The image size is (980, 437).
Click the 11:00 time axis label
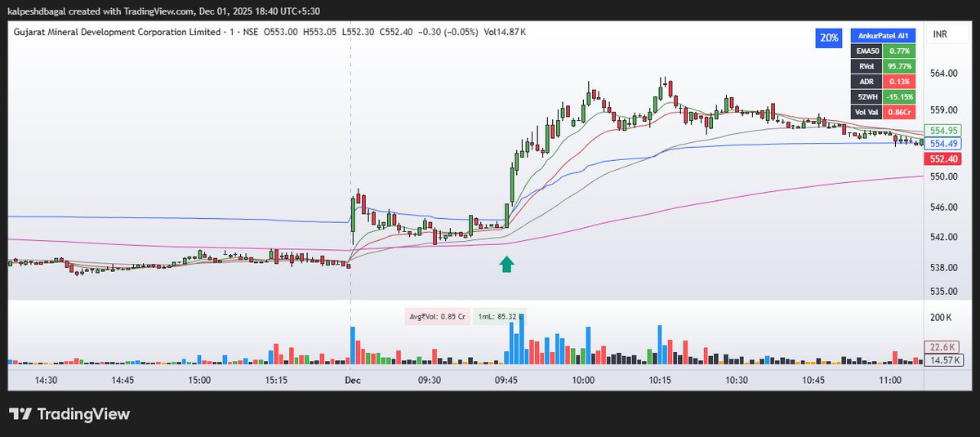pos(889,381)
